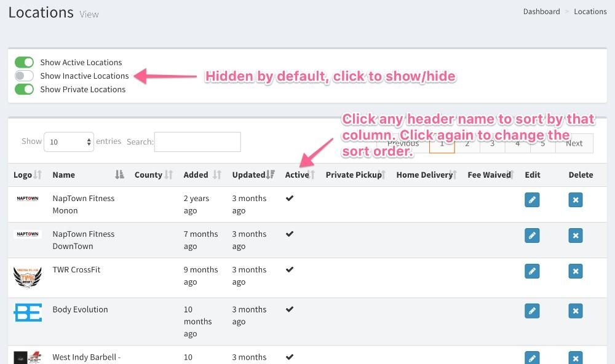Sort table by Home Delivery column
This screenshot has height=364, width=615.
[x=427, y=175]
